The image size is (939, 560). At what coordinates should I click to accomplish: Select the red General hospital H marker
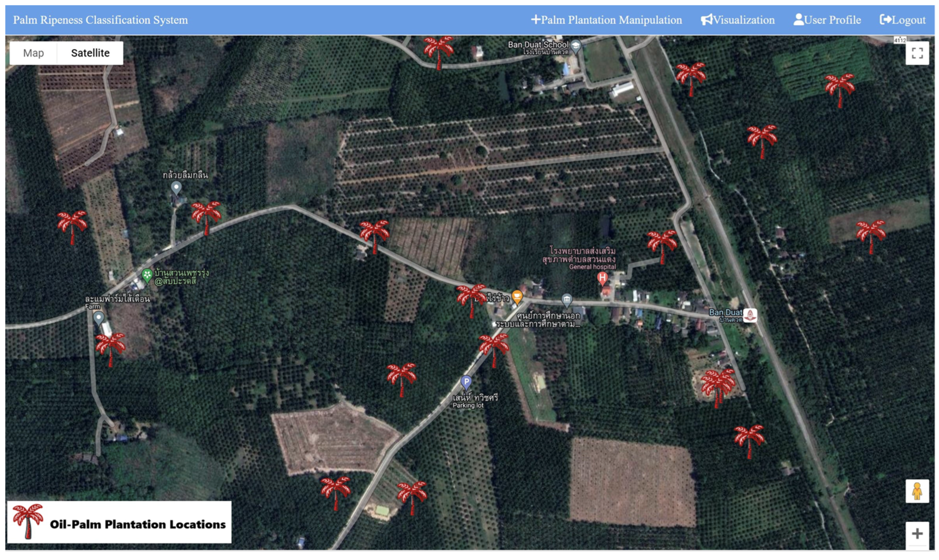pos(602,279)
